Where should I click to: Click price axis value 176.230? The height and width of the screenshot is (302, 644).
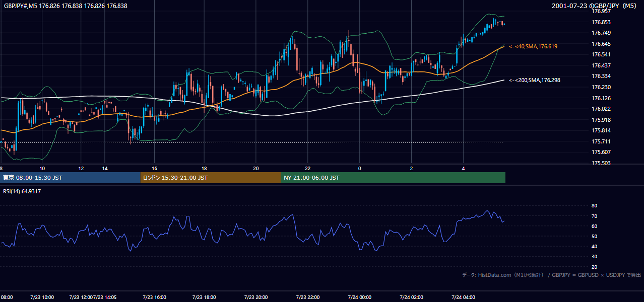tap(601, 87)
